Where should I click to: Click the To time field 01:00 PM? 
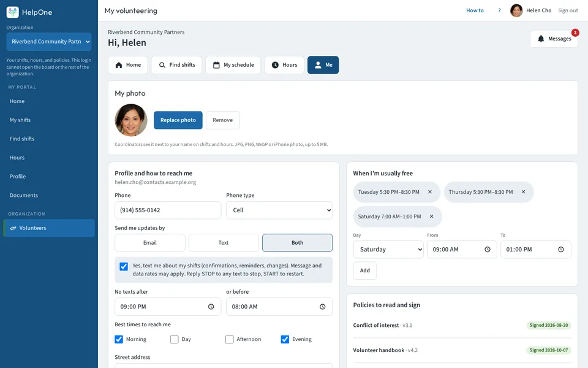click(x=536, y=250)
